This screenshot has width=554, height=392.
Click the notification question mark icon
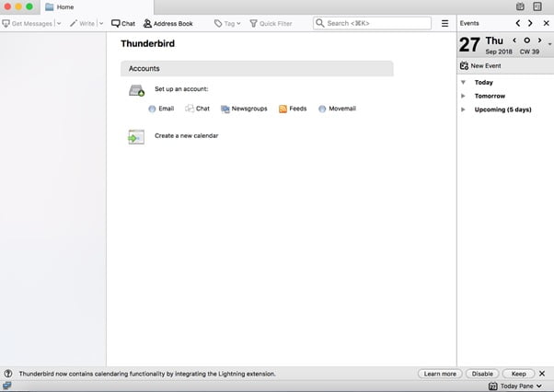(x=8, y=374)
